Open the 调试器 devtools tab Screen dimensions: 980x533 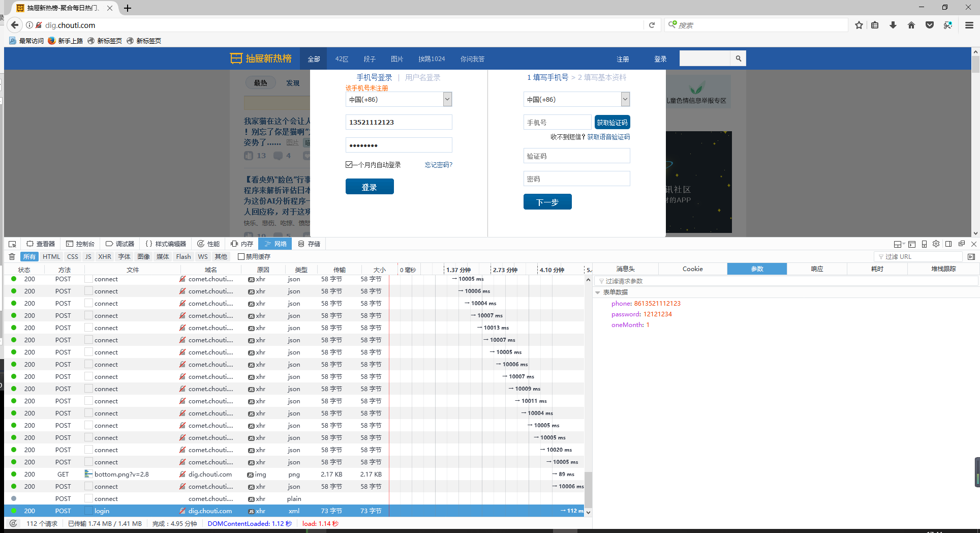(x=120, y=244)
